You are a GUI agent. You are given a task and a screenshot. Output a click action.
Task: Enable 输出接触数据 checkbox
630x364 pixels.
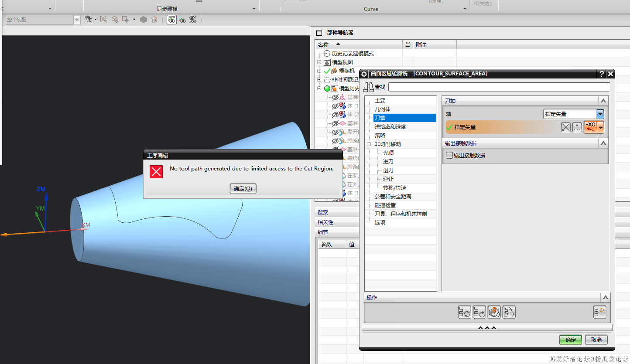[449, 155]
